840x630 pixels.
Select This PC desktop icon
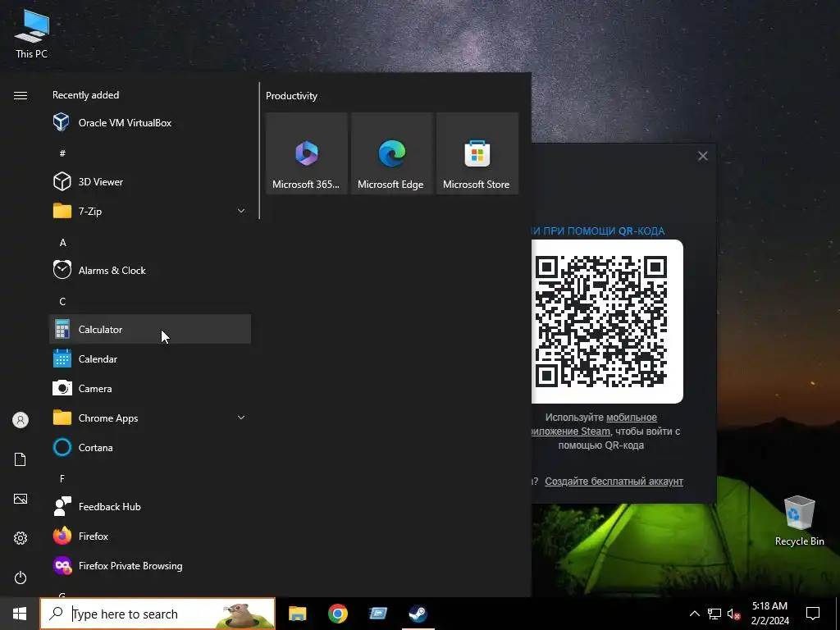tap(32, 33)
